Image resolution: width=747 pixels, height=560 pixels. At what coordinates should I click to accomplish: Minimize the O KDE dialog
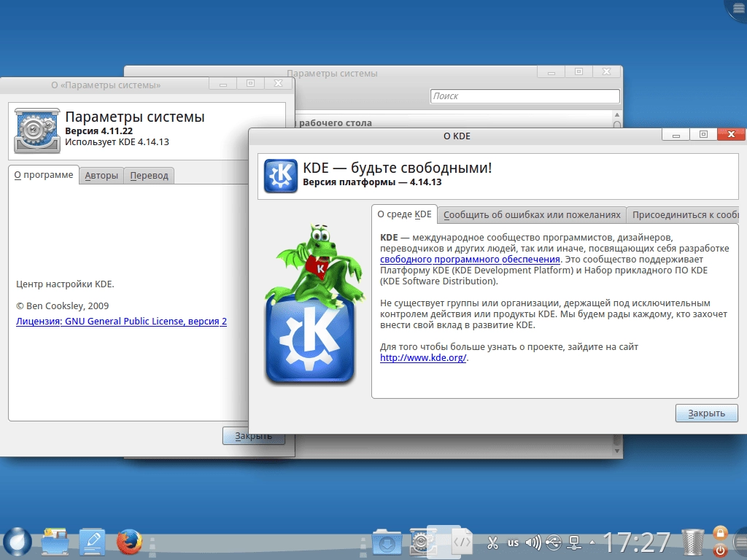tap(676, 135)
